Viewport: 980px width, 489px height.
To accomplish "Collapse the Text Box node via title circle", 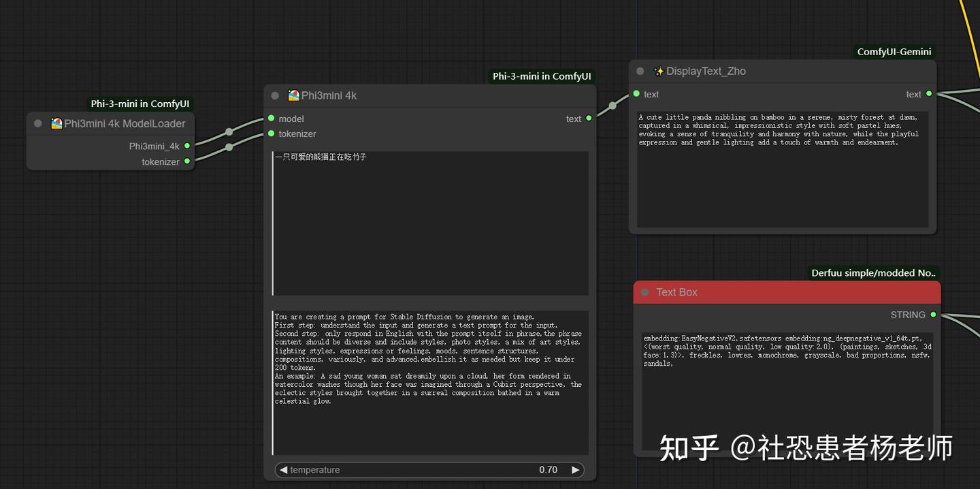I will (x=644, y=291).
